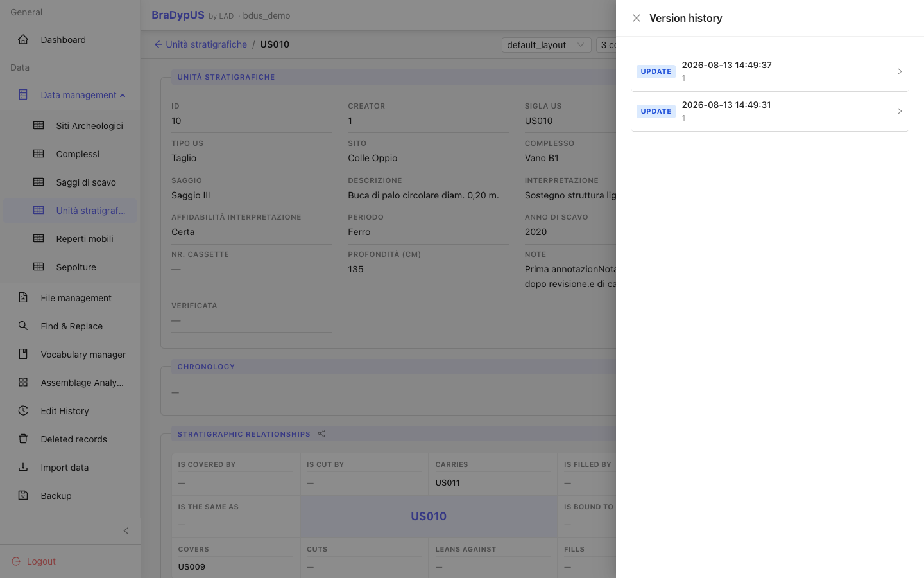Click the Find & Replace magnifier icon

coord(23,326)
